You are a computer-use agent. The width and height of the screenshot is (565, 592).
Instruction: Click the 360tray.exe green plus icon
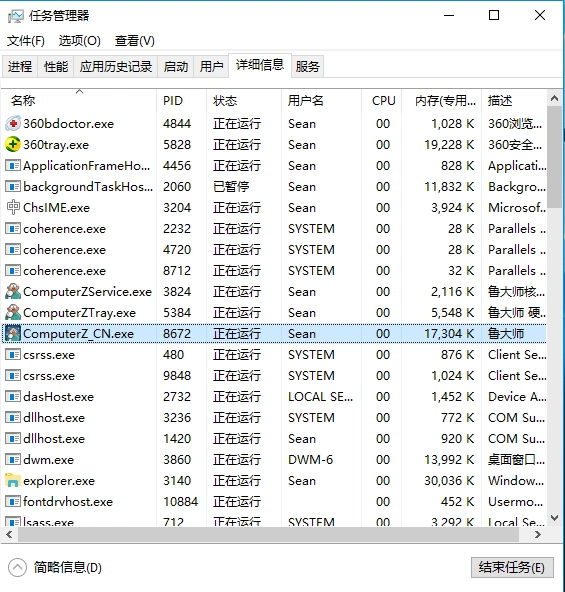pyautogui.click(x=13, y=145)
